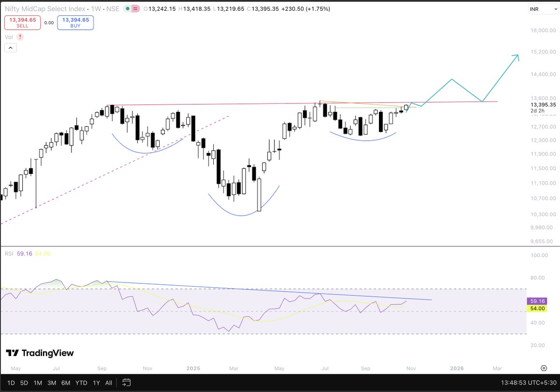The height and width of the screenshot is (392, 560).
Task: Click the 12,300.00 price axis label
Action: pyautogui.click(x=544, y=140)
